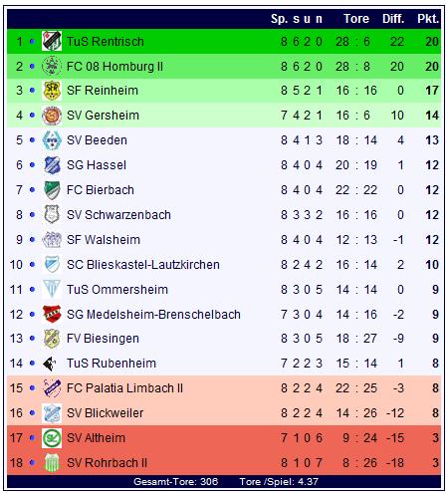The height and width of the screenshot is (493, 448).
Task: Click the blue dot beside rank 5
Action: point(32,140)
